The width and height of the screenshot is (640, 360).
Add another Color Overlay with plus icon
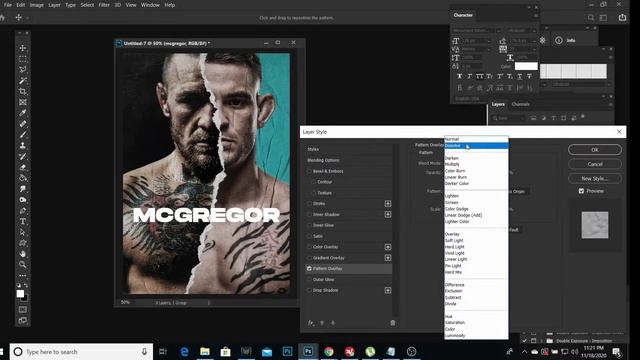(x=388, y=247)
